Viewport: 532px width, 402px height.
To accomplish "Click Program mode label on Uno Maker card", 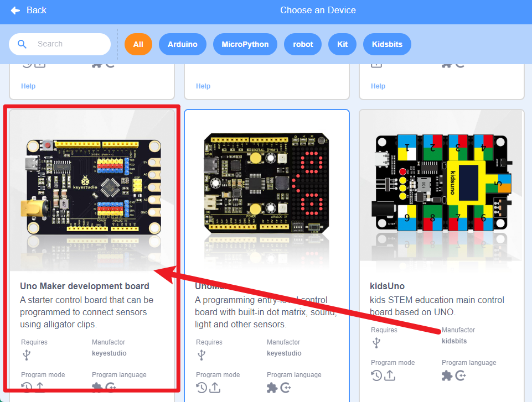I will pyautogui.click(x=43, y=374).
